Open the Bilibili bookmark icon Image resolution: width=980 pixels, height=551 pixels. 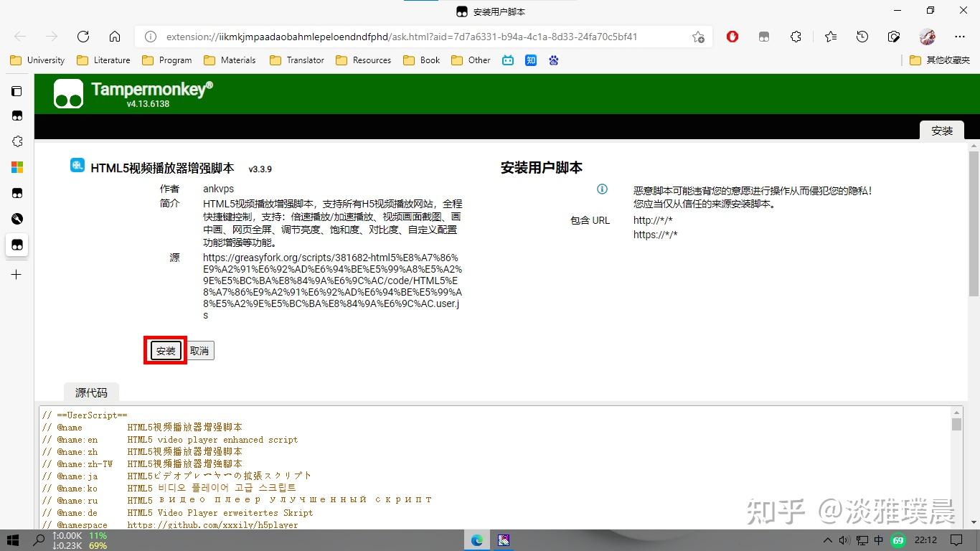[508, 60]
